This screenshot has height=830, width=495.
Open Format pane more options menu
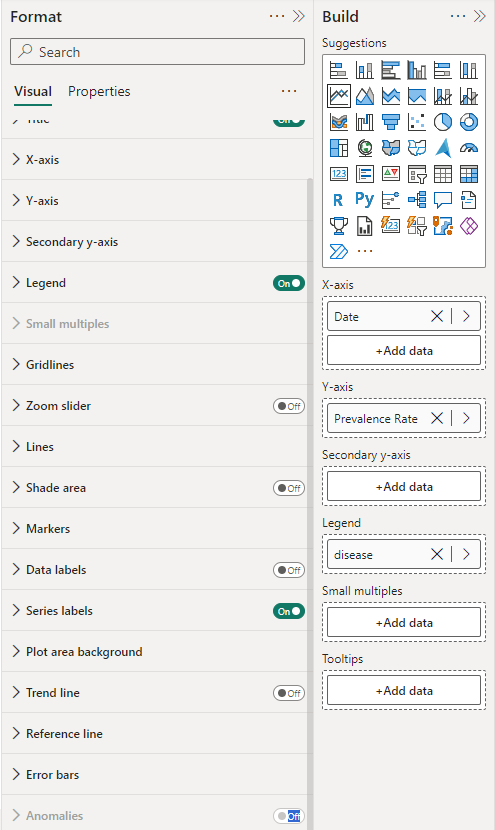(277, 16)
